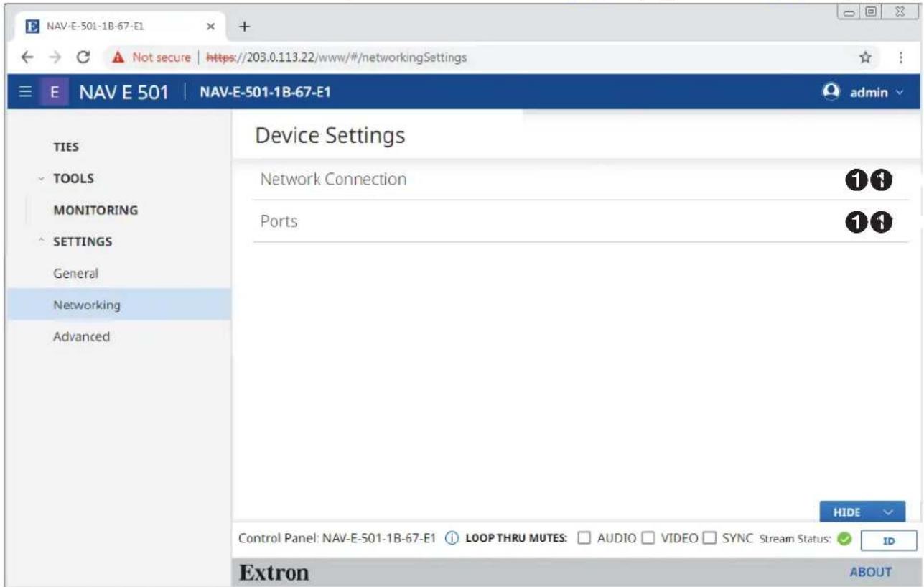Viewport: 924px width, 587px height.
Task: Open Advanced settings
Action: coord(81,336)
